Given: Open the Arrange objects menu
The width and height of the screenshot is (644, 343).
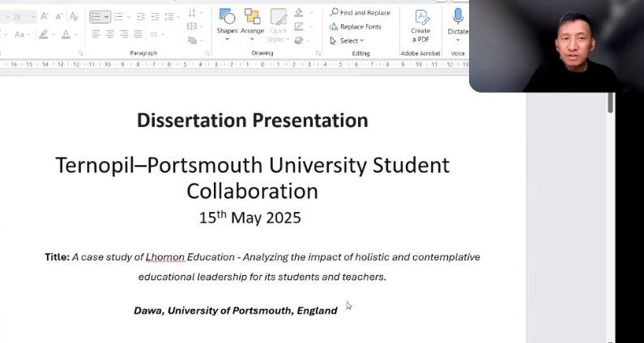Looking at the screenshot, I should [252, 23].
